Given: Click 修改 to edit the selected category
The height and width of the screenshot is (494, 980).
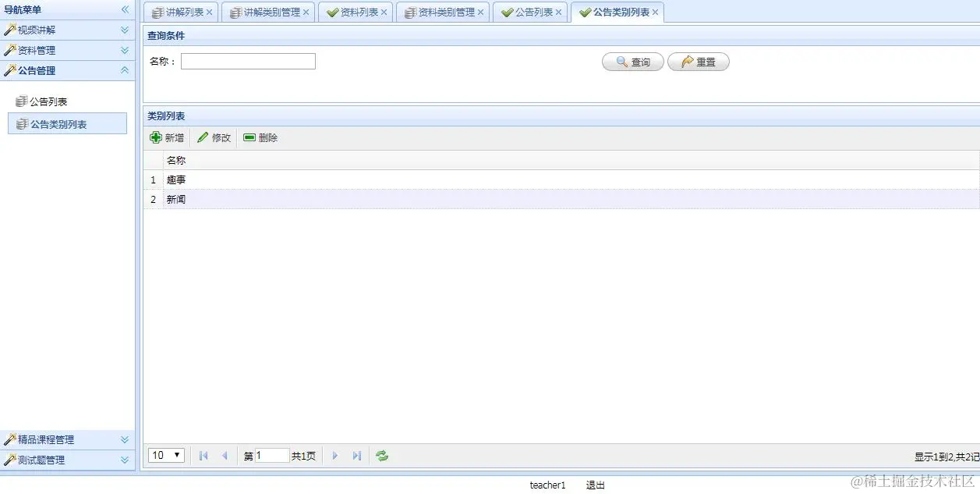Looking at the screenshot, I should 214,137.
